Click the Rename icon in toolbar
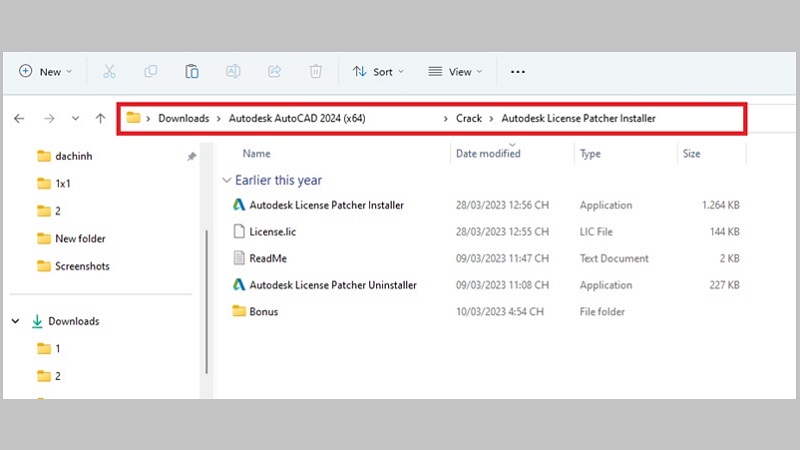The width and height of the screenshot is (800, 450). pos(233,72)
